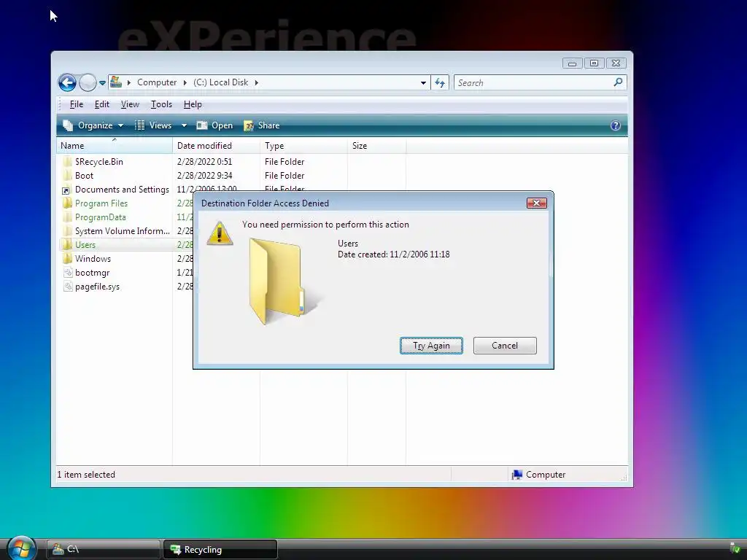The width and height of the screenshot is (747, 560).
Task: Click the Computer breadcrumb in the address bar
Action: [157, 82]
